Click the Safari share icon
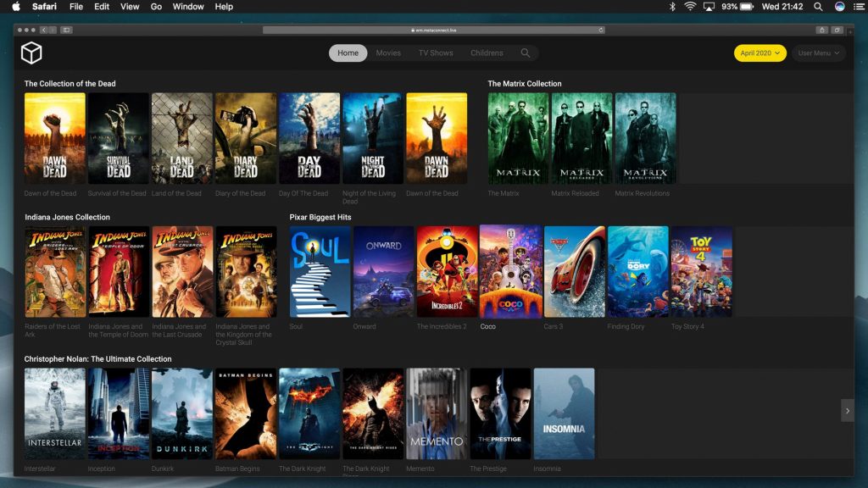868x488 pixels. pyautogui.click(x=821, y=30)
